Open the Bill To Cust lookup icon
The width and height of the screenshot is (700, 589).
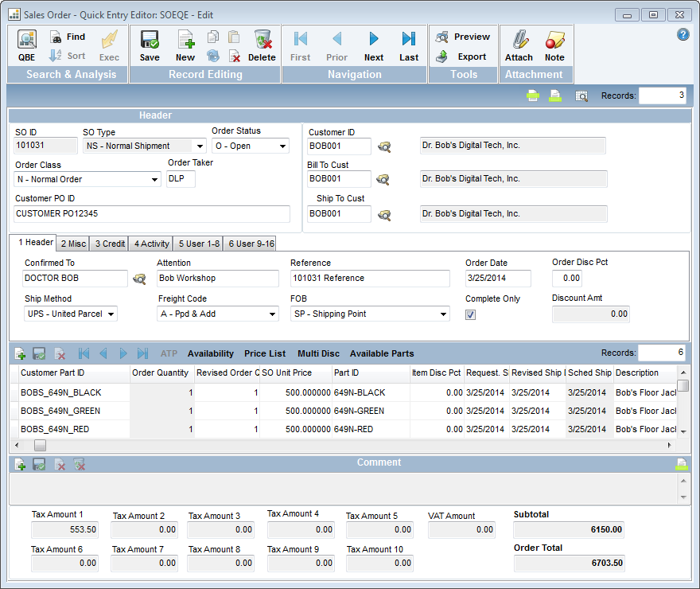point(383,180)
